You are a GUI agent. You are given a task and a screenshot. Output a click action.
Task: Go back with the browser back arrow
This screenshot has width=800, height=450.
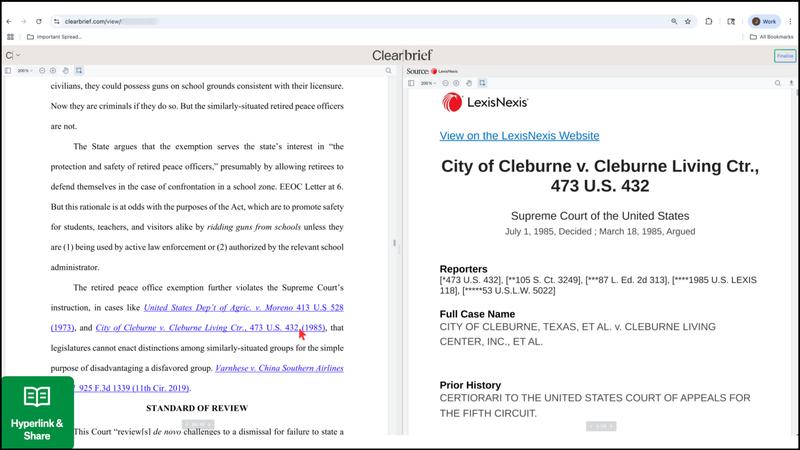point(9,21)
